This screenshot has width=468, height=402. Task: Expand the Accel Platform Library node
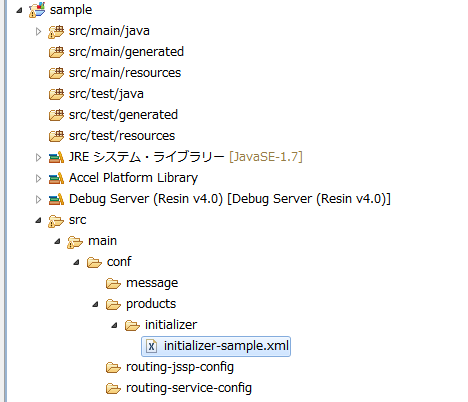pyautogui.click(x=38, y=178)
